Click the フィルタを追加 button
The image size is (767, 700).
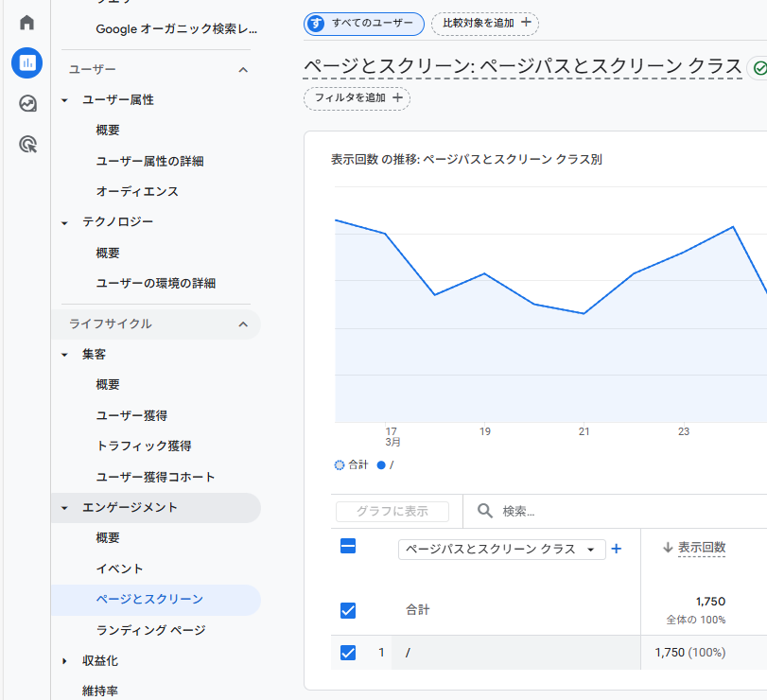click(x=357, y=97)
